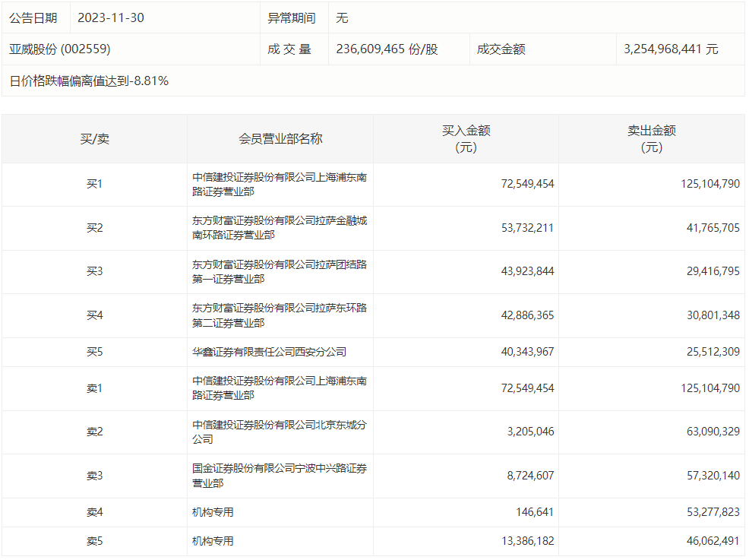749x560 pixels.
Task: Click the stock name 亚威股份 (002559)
Action: pos(60,49)
